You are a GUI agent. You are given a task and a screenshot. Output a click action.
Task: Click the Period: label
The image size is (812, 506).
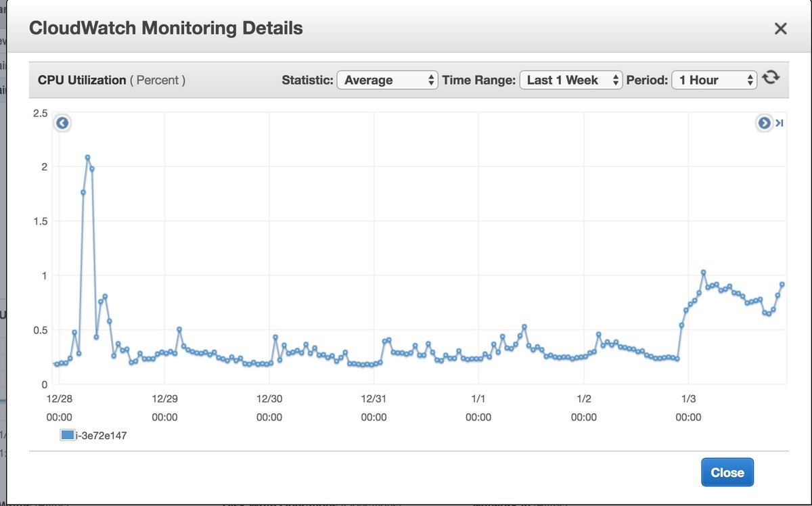648,80
